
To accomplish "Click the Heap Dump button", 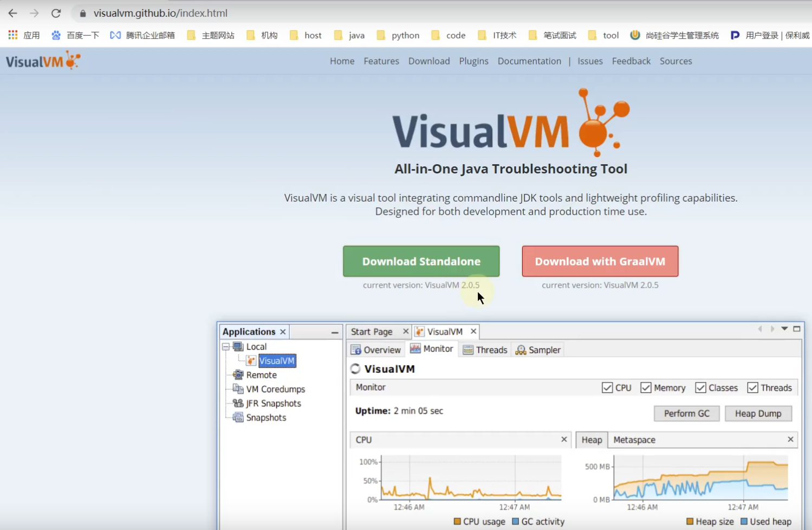I will pos(758,413).
